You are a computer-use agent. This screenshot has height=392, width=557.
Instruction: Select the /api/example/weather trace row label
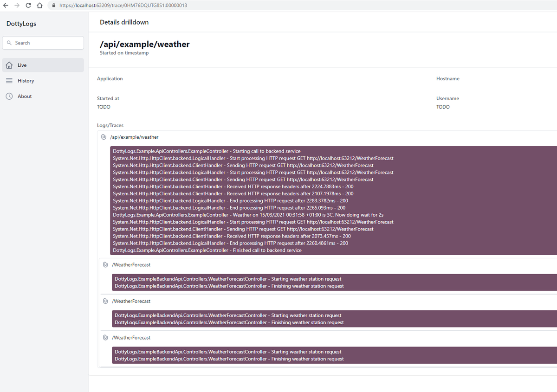tap(134, 137)
